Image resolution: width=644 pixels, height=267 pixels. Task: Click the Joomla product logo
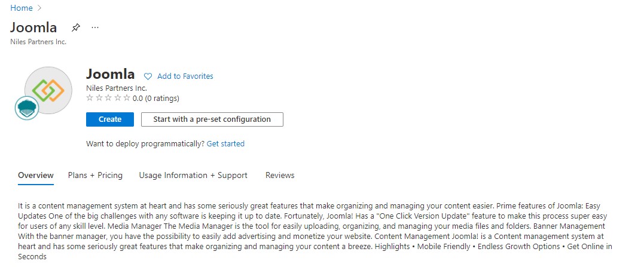48,90
